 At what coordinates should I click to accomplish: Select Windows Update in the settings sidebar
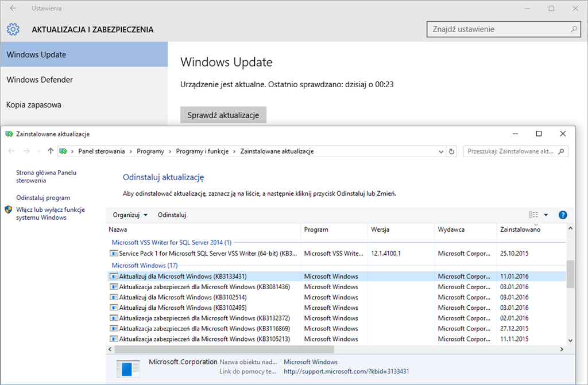(84, 55)
